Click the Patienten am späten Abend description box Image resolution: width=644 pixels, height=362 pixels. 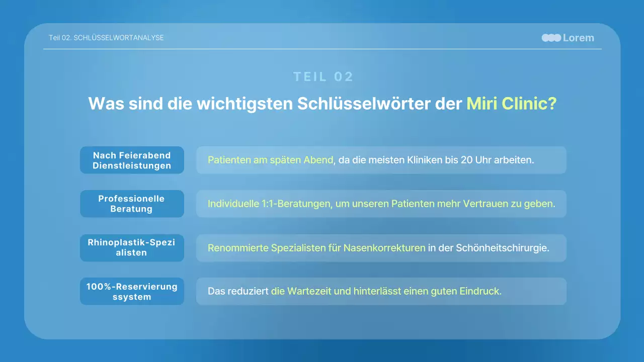381,160
